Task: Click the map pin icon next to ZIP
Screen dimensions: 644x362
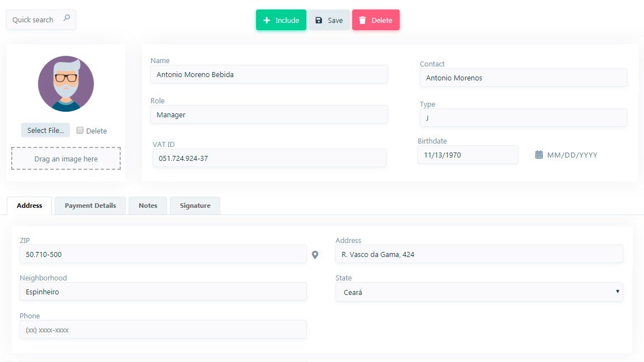Action: (315, 255)
